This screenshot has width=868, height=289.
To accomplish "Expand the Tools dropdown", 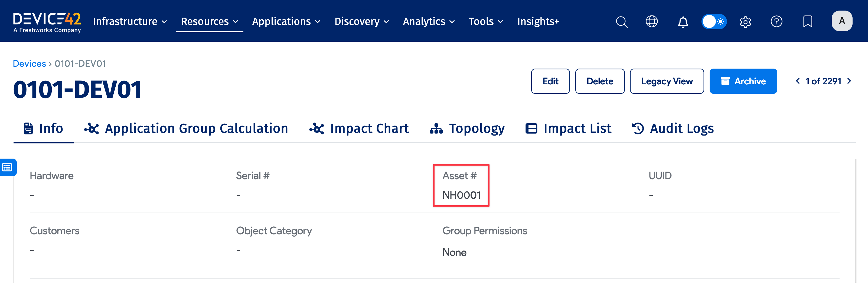I will tap(485, 21).
